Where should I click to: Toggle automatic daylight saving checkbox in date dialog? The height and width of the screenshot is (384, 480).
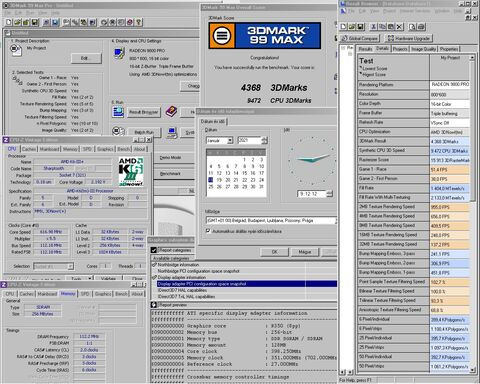(208, 231)
